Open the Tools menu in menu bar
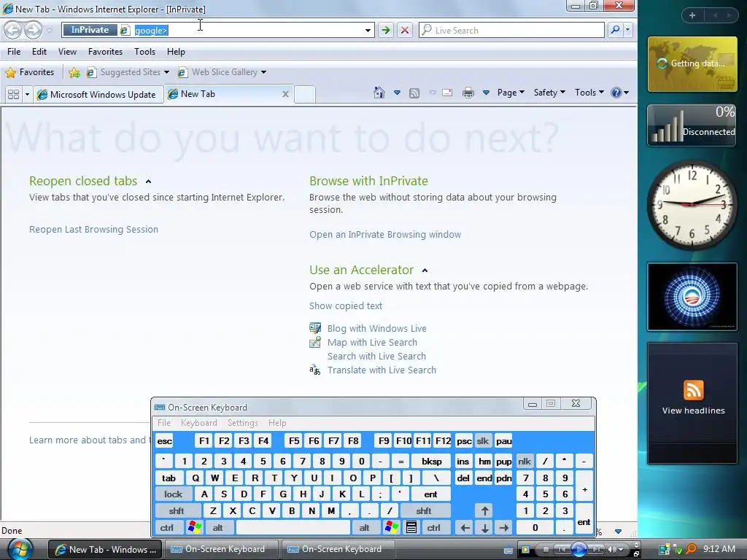This screenshot has width=747, height=560. (144, 52)
